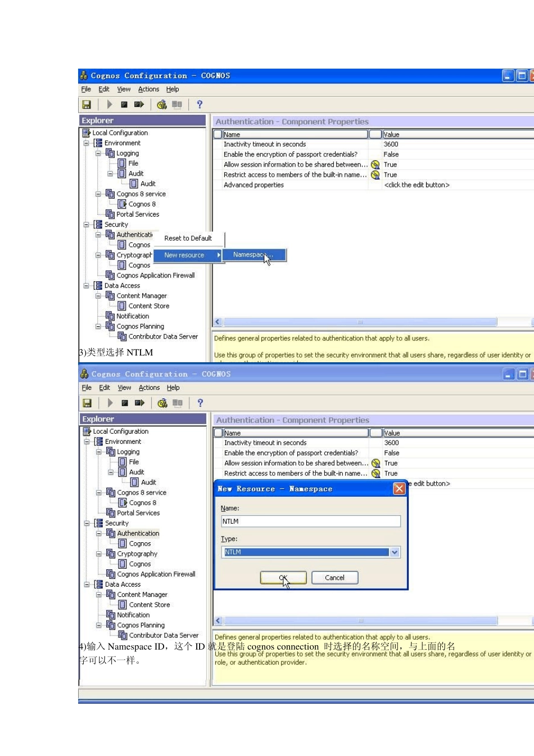Click File log icon in lower Explorer tree

tap(123, 462)
